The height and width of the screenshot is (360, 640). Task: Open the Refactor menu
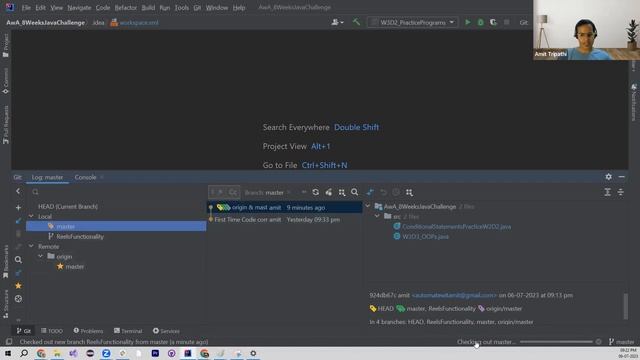coord(126,7)
